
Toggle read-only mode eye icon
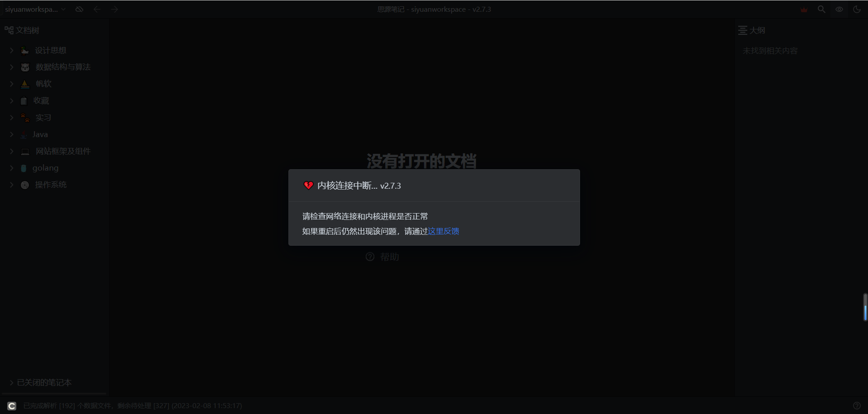click(x=839, y=9)
